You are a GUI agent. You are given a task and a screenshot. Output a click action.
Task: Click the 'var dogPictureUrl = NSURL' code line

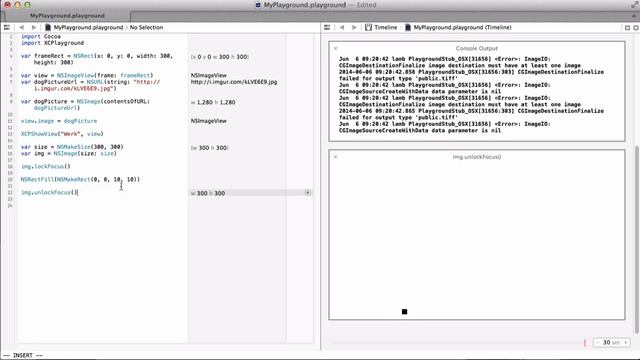[90, 85]
